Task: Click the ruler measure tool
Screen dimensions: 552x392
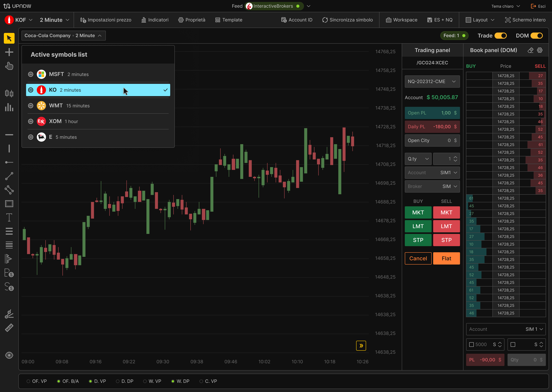Action: [x=9, y=328]
